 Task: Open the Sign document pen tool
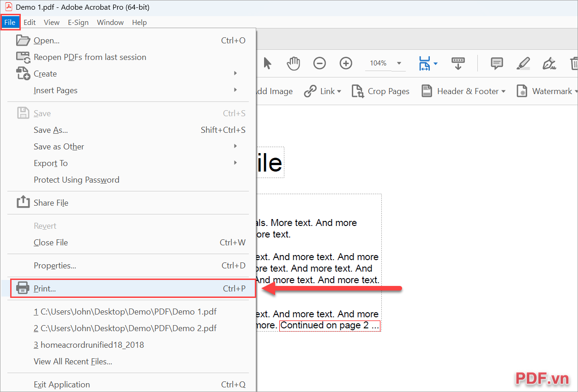coord(549,63)
